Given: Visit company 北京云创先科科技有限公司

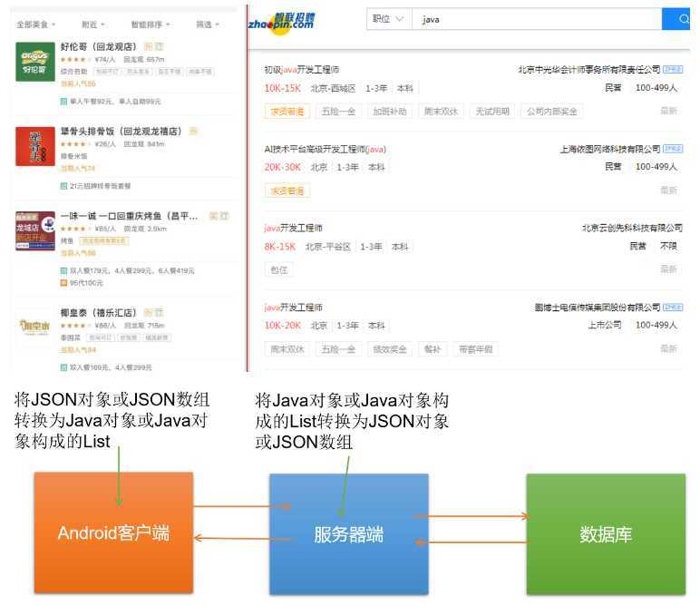Looking at the screenshot, I should point(632,228).
